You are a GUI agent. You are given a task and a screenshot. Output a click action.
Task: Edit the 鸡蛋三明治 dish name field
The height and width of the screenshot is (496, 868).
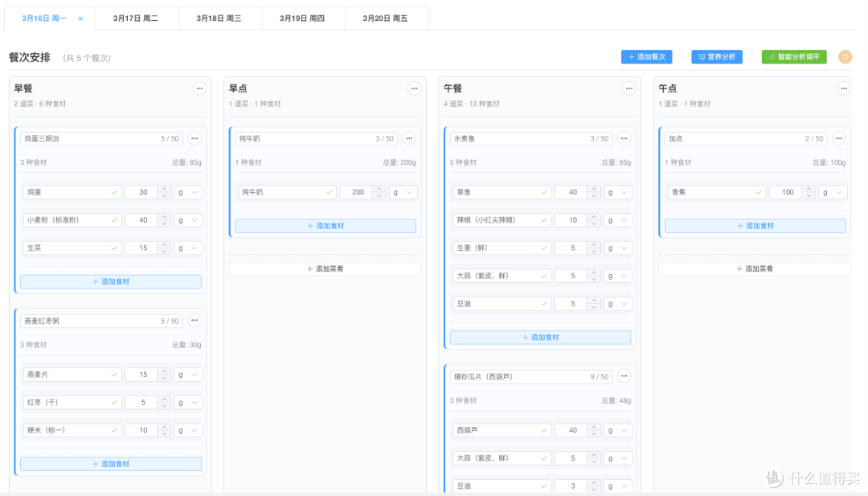(101, 138)
